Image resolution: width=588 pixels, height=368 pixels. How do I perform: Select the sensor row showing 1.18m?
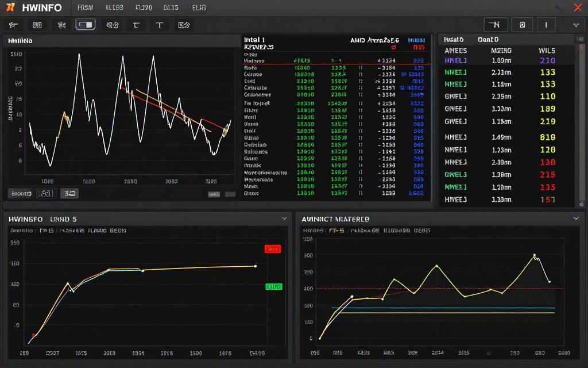tap(506, 84)
